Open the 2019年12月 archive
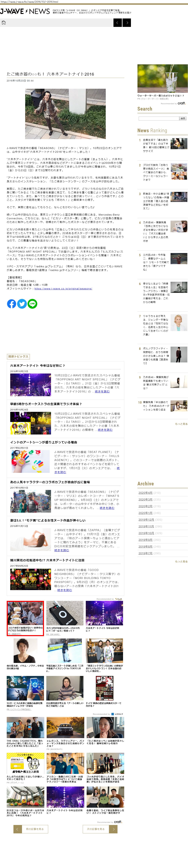This screenshot has width=188, height=868. (x=146, y=520)
